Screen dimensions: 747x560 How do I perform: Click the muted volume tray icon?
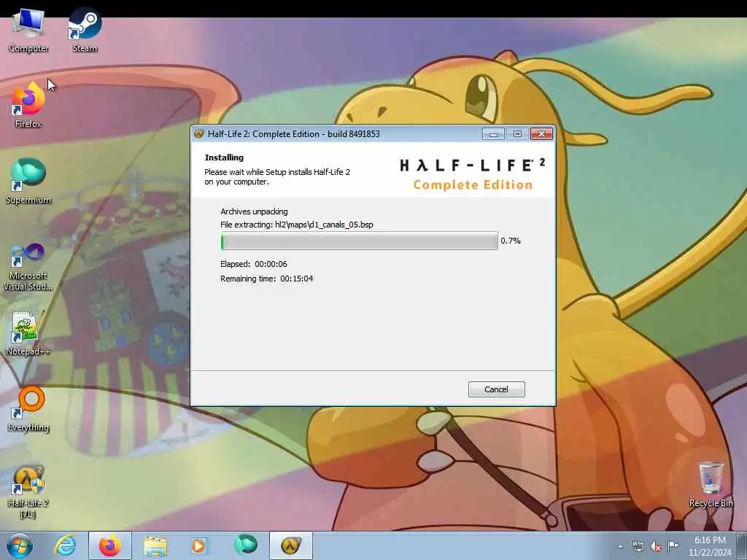(656, 546)
